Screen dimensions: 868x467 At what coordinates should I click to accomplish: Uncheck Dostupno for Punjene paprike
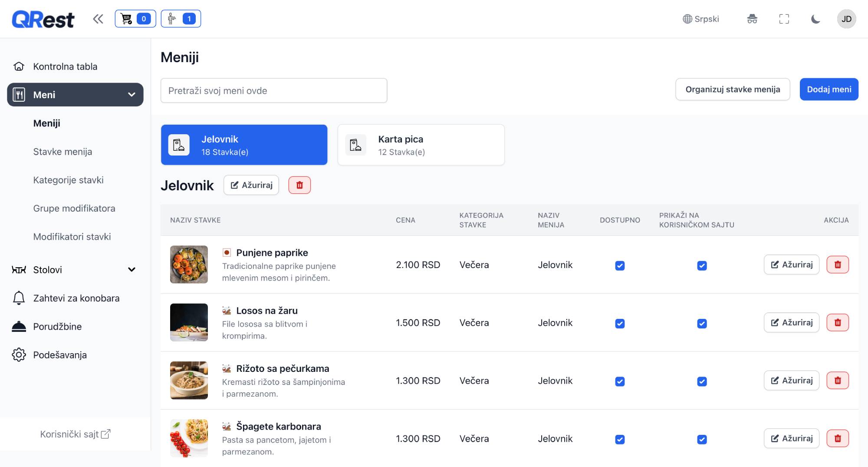pos(620,265)
